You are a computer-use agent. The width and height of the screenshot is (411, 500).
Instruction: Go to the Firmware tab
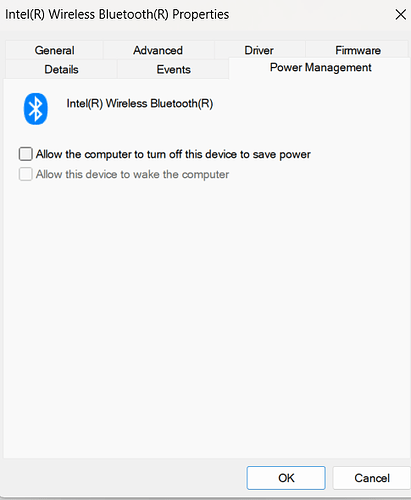(x=358, y=50)
